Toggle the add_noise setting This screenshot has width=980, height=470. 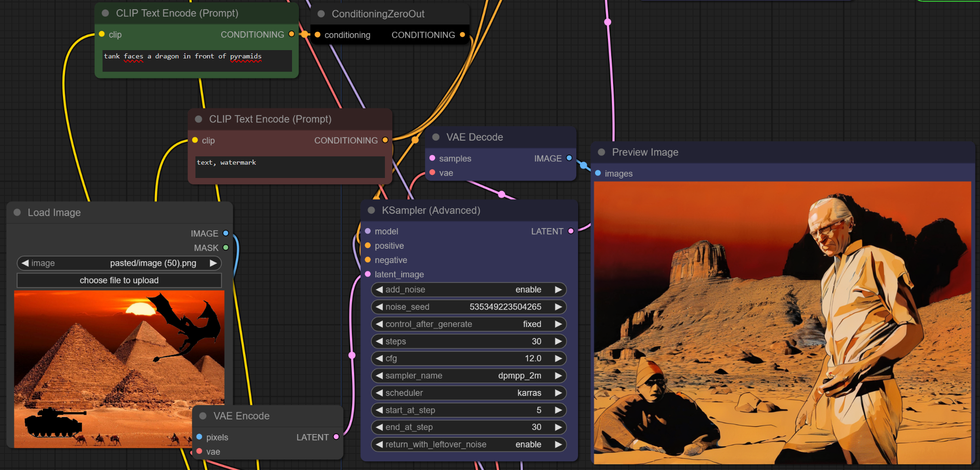click(468, 290)
